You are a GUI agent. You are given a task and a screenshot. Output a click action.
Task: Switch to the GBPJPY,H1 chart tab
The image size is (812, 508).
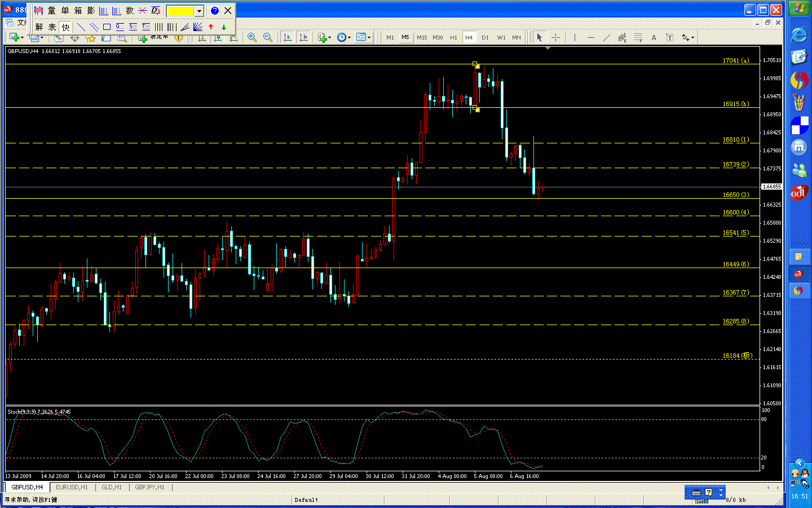[x=149, y=487]
